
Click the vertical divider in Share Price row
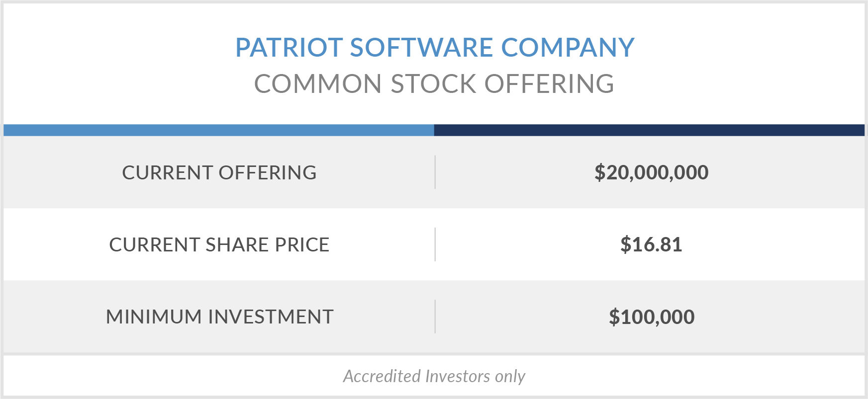tap(435, 244)
